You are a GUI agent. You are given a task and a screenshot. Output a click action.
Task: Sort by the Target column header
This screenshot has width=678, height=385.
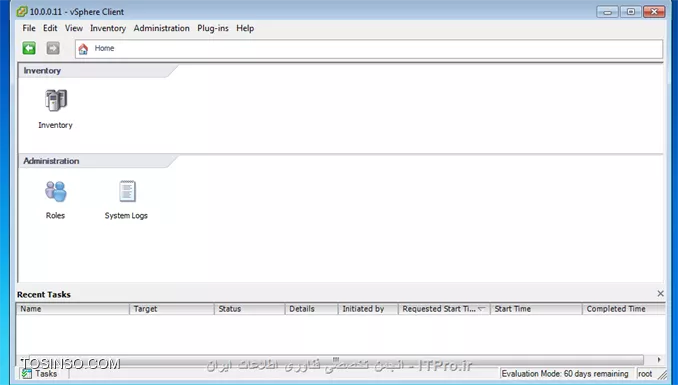tap(172, 309)
